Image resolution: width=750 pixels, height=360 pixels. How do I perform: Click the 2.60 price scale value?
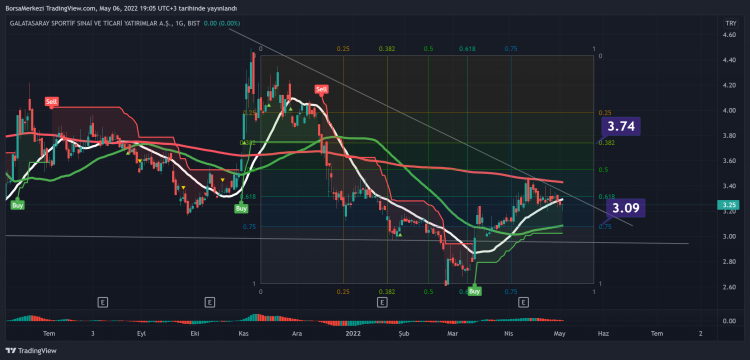tap(729, 287)
